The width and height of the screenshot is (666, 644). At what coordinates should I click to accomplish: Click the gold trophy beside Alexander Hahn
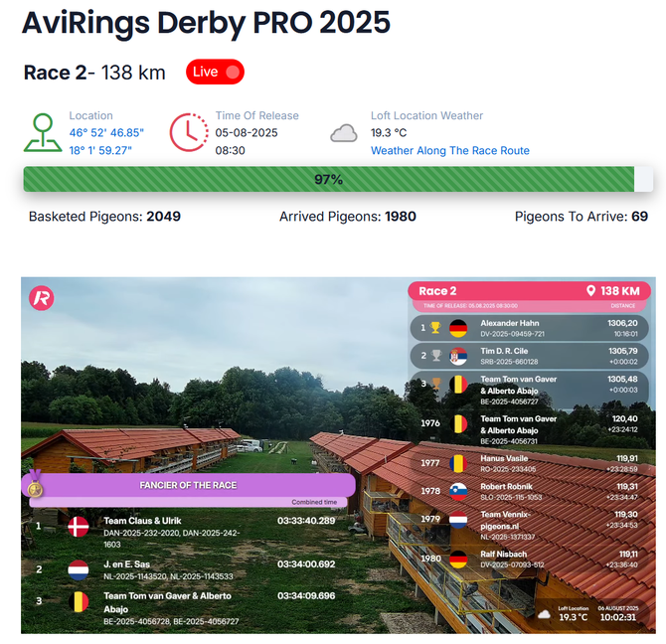[435, 328]
